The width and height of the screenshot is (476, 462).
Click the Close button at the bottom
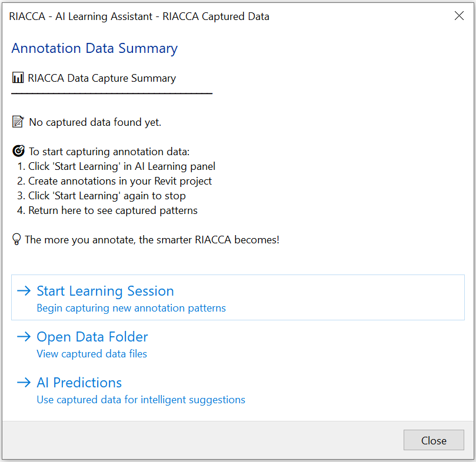[434, 440]
